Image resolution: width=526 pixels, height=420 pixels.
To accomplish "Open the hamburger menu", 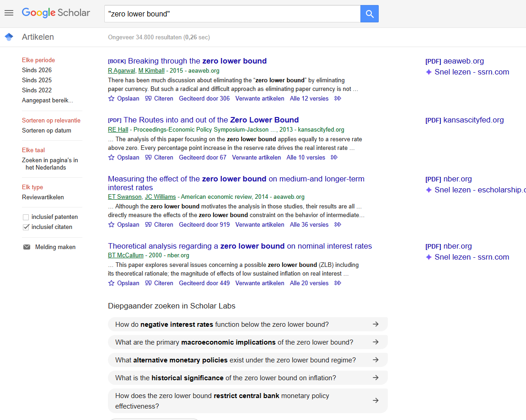I will [x=9, y=13].
